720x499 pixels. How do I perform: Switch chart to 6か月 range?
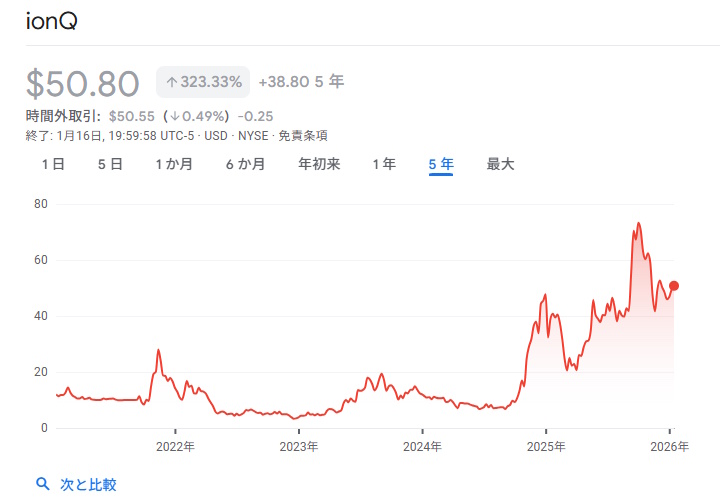pyautogui.click(x=245, y=164)
